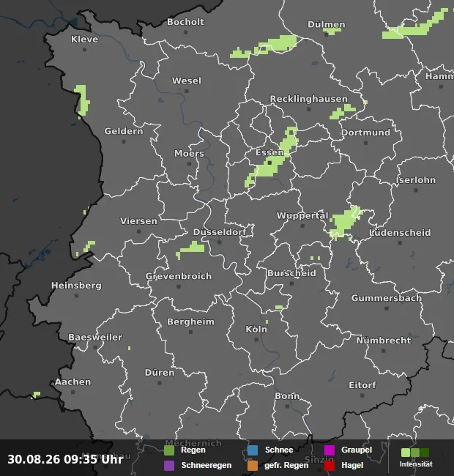Click the Regen legend label
The image size is (454, 476).
193,450
